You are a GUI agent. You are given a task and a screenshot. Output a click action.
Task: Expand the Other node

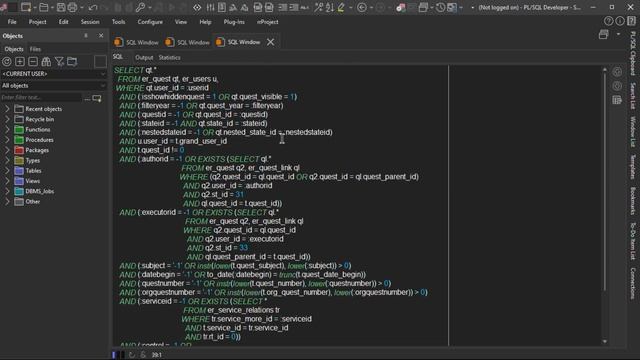[x=7, y=202]
